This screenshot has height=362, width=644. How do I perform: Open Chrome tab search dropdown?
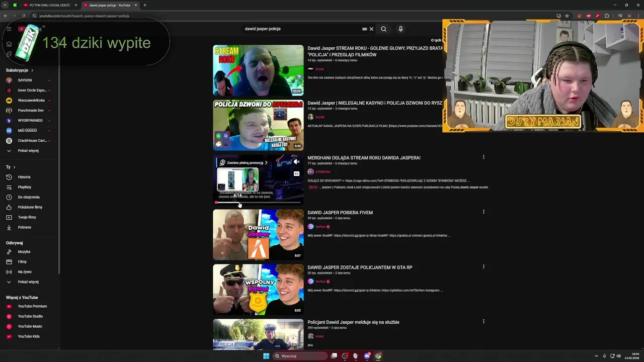click(5, 5)
